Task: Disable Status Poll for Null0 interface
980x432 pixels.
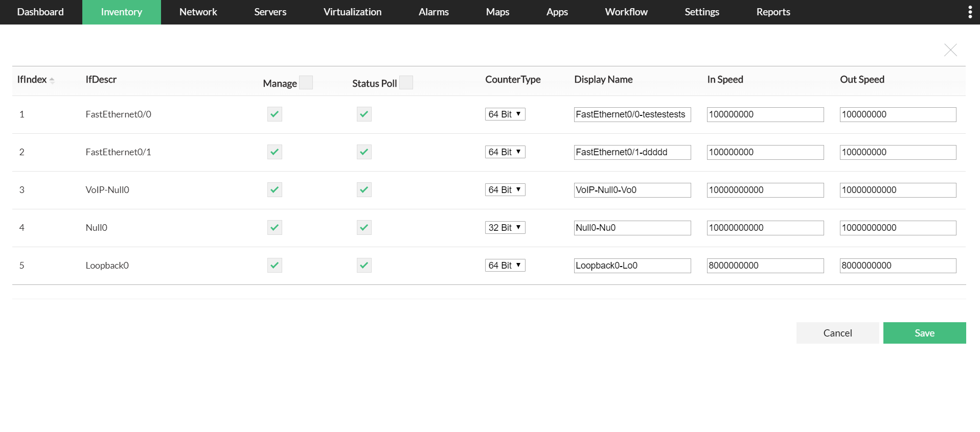Action: click(364, 228)
